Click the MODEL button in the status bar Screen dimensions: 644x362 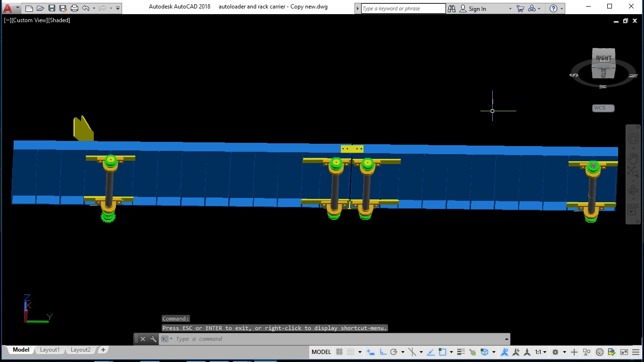(321, 352)
